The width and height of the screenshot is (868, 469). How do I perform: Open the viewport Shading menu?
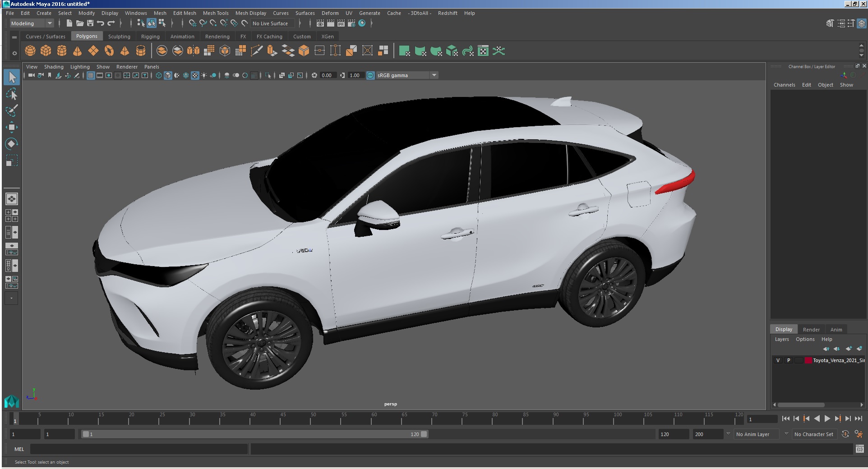[x=54, y=67]
